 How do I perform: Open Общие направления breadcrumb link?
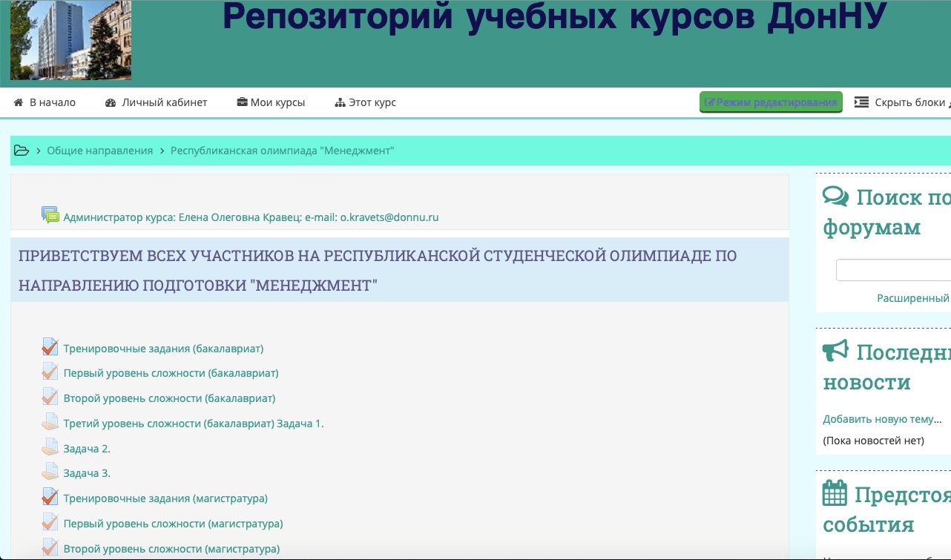(x=100, y=151)
